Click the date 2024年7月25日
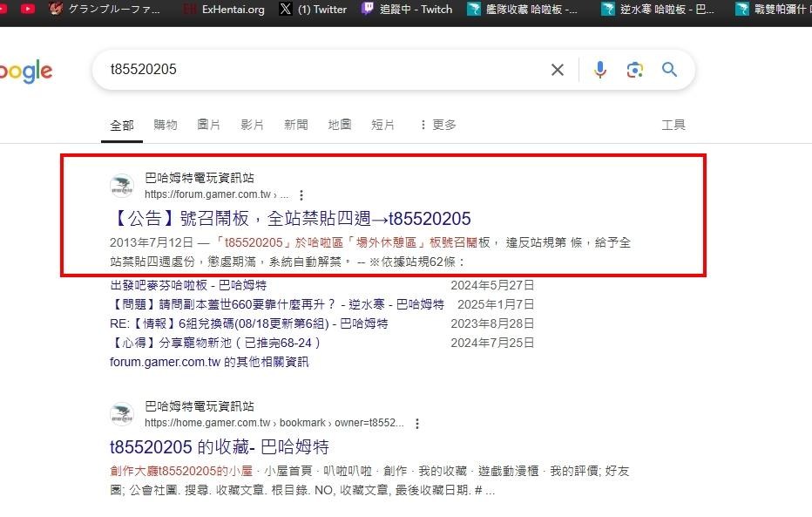Image resolution: width=812 pixels, height=517 pixels. (492, 343)
